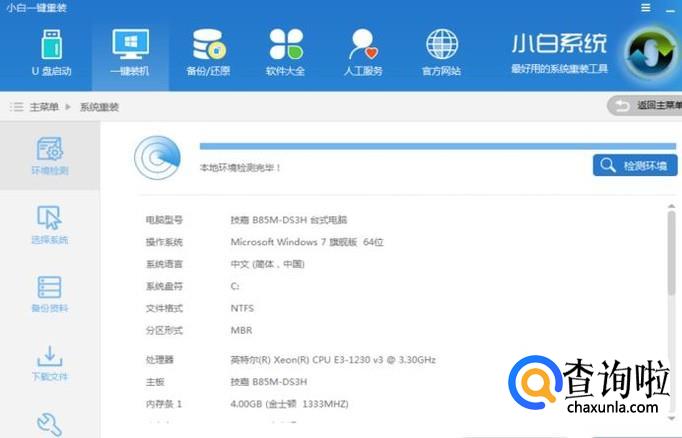Click the 4.00GB 1333MHZ memory value
682x438 pixels.
[x=290, y=405]
